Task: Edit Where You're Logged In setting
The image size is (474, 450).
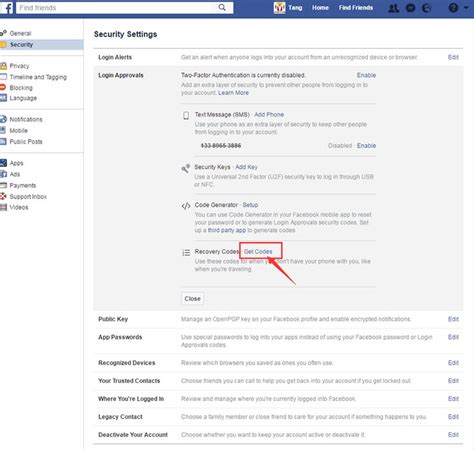Action: pos(453,399)
